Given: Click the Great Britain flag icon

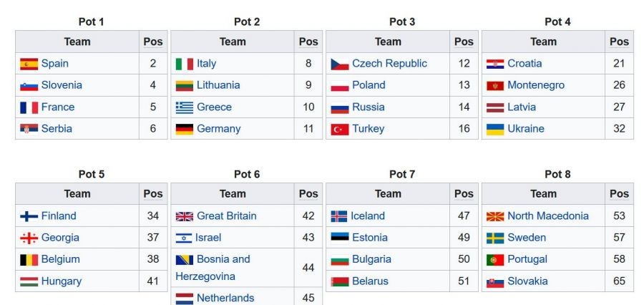Looking at the screenshot, I should pos(185,216).
